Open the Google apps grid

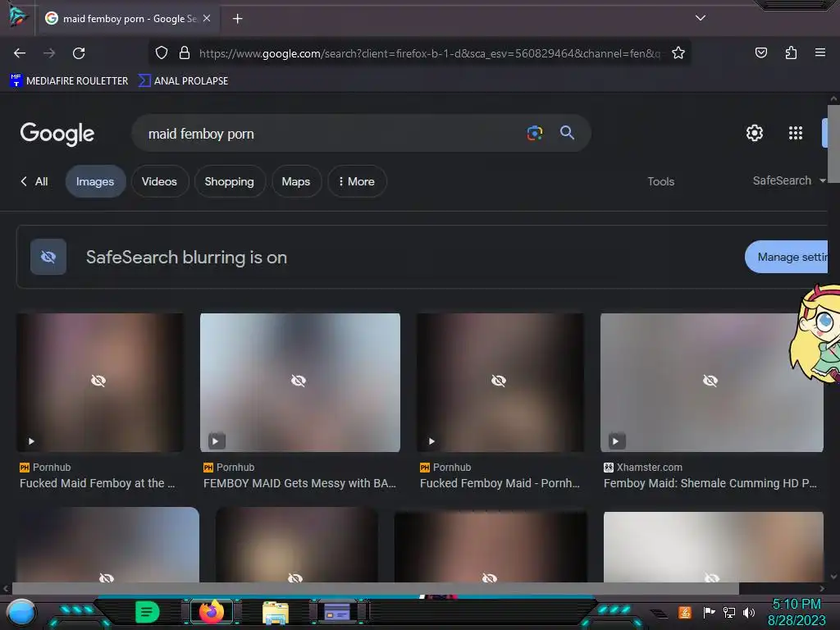(x=796, y=133)
